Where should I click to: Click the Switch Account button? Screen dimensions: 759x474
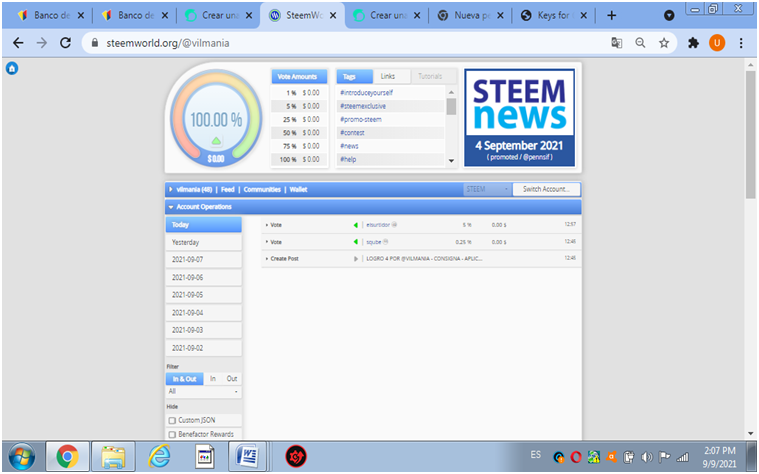pyautogui.click(x=546, y=189)
